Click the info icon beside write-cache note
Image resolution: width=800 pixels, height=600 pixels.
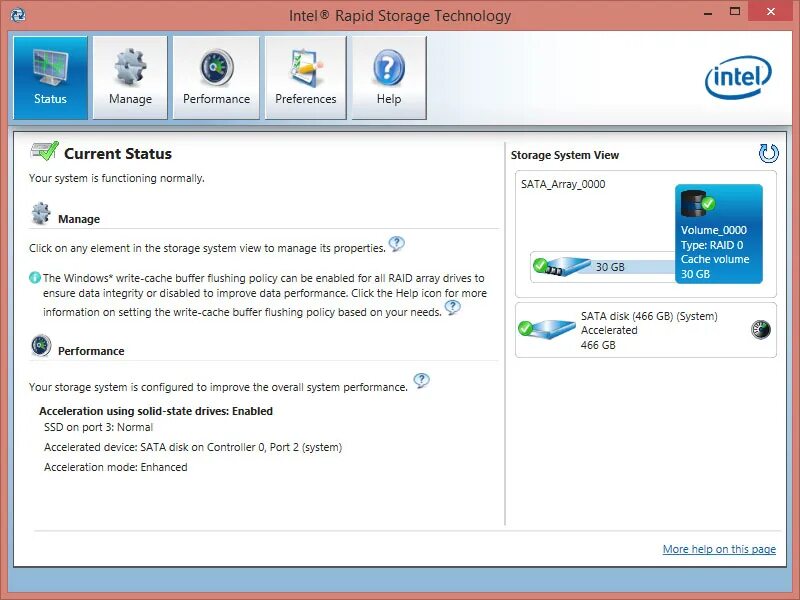[x=35, y=278]
